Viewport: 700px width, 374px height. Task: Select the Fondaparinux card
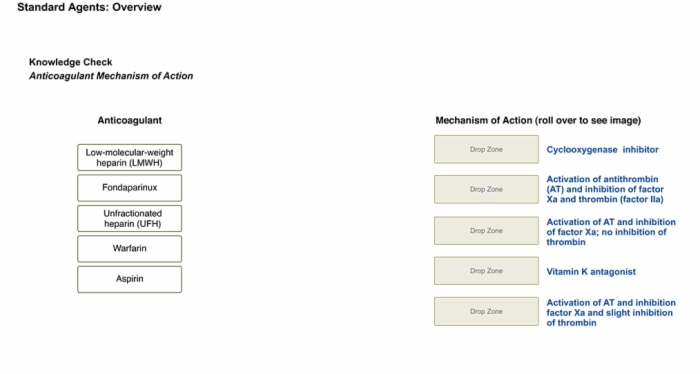click(x=129, y=188)
